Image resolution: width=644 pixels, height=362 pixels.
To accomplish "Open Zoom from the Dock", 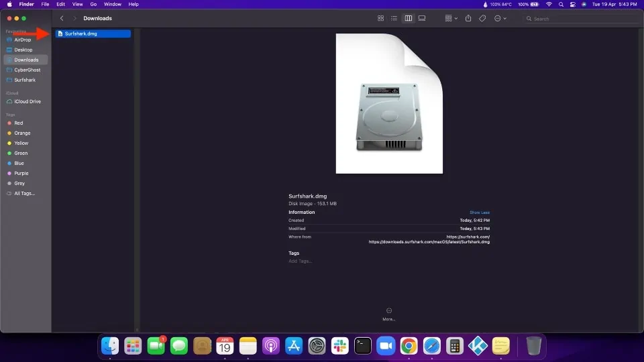I will 386,346.
